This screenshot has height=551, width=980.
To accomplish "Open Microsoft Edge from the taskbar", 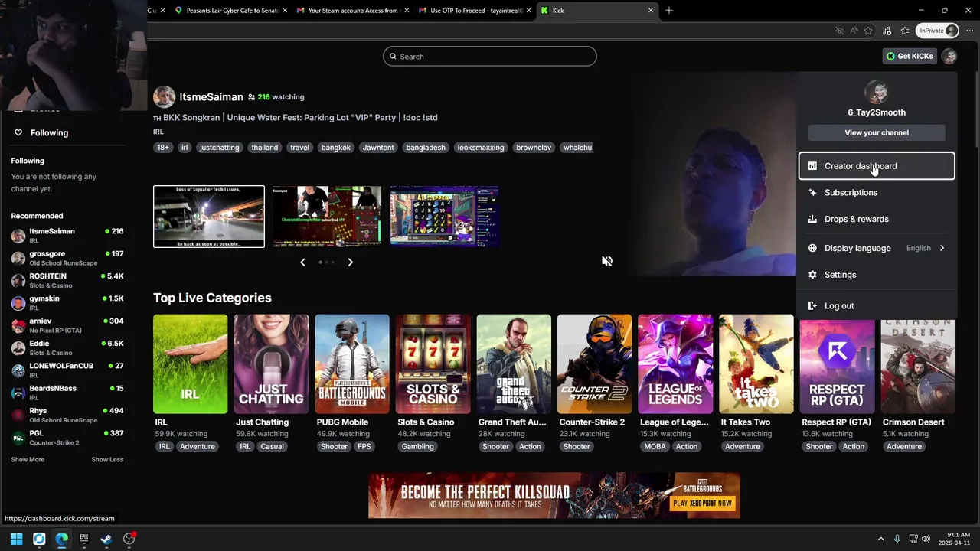I will click(61, 539).
